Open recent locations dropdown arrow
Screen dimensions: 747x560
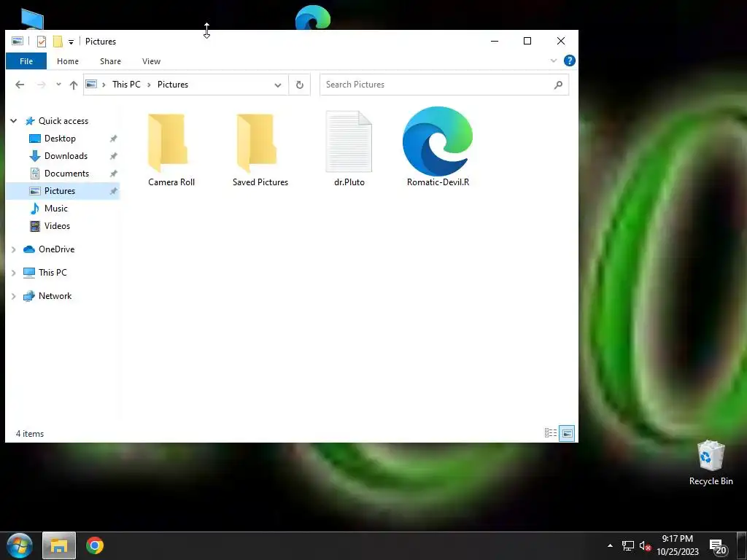[x=58, y=85]
